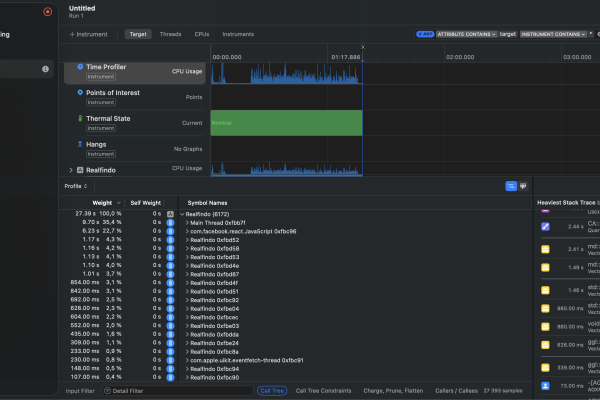Expand the Main Thread 0xfbb7f row
The image size is (600, 400).
[x=187, y=223]
